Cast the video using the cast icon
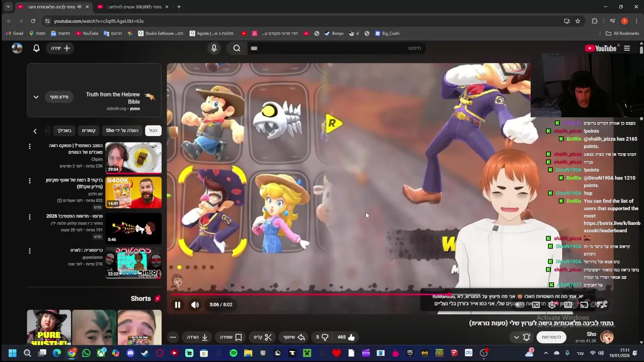The image size is (644, 362). pos(584,305)
